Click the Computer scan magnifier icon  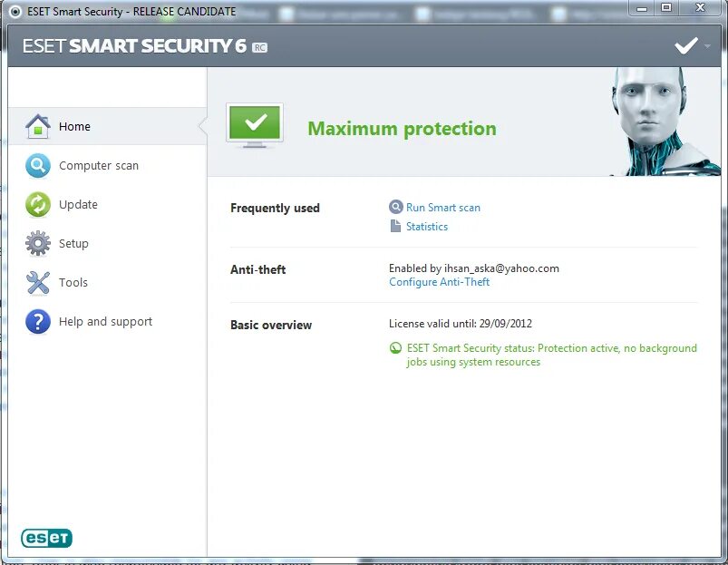click(37, 166)
